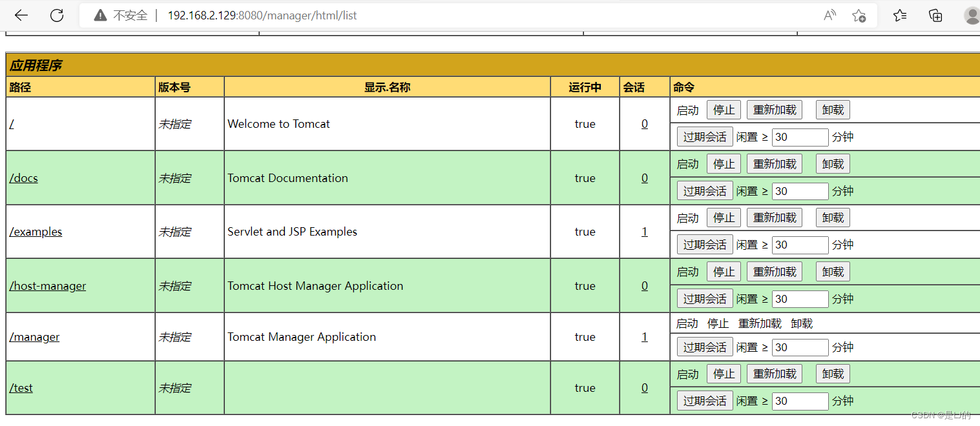Open the browser profile avatar
The width and height of the screenshot is (980, 426).
point(972,15)
